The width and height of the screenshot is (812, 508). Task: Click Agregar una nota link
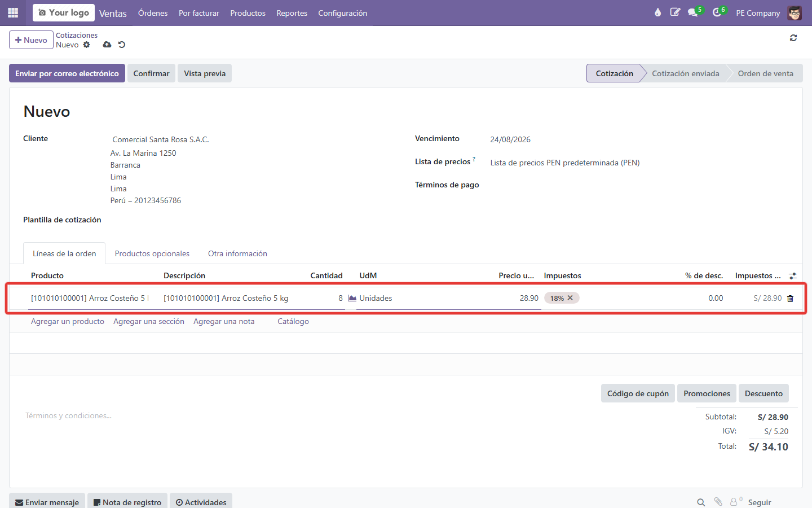point(224,321)
